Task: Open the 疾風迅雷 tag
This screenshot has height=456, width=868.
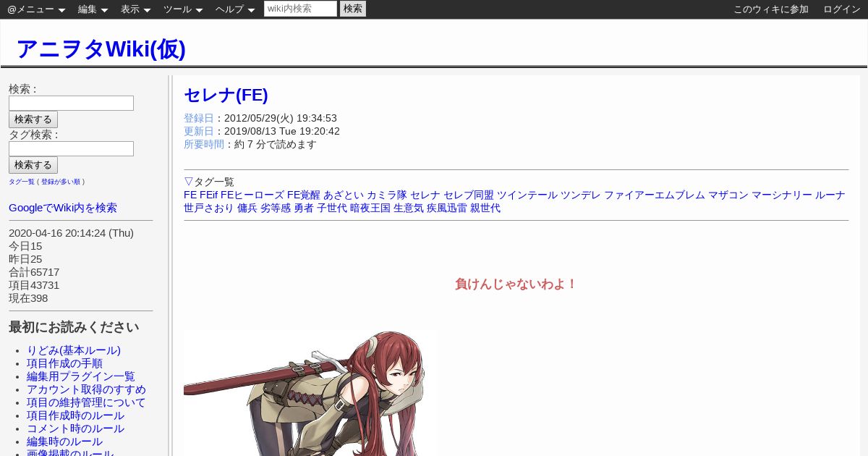Action: coord(447,208)
